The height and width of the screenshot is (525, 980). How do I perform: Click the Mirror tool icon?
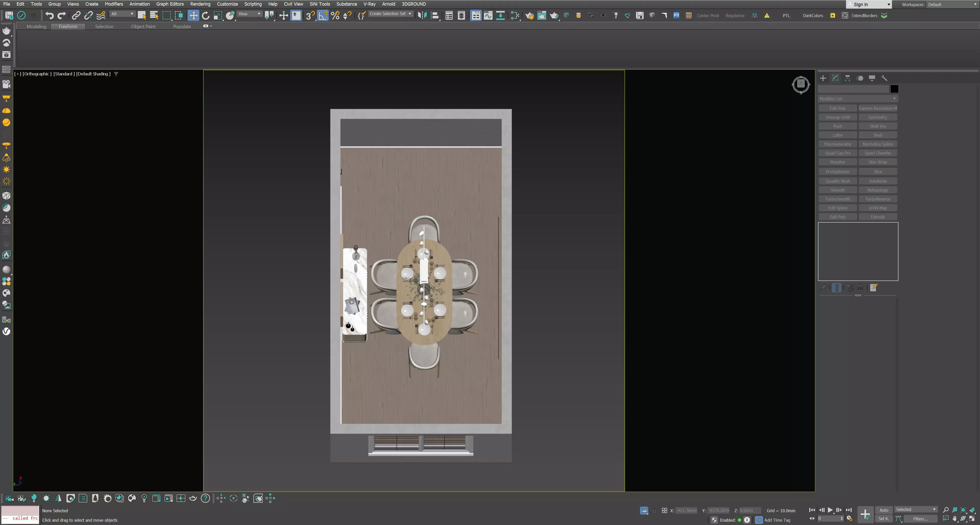click(422, 15)
